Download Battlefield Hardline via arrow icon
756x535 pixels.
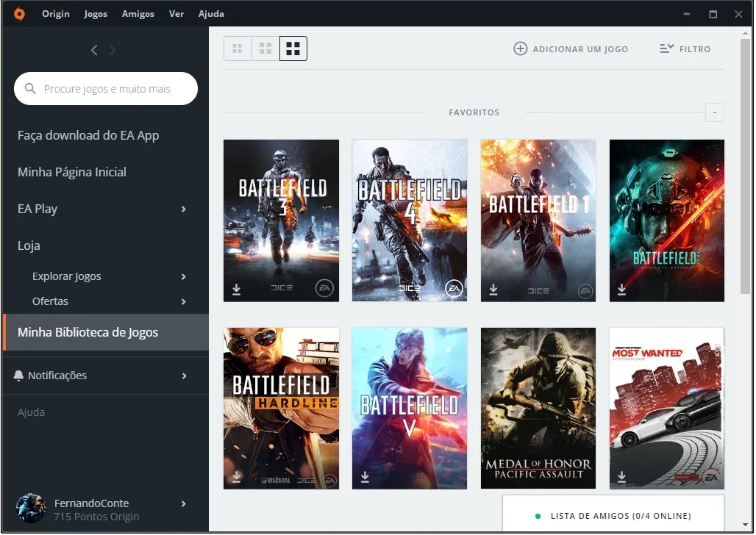[x=236, y=477]
